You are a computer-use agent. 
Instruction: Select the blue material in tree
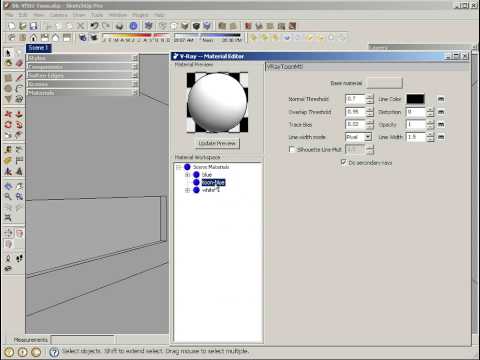tap(207, 175)
